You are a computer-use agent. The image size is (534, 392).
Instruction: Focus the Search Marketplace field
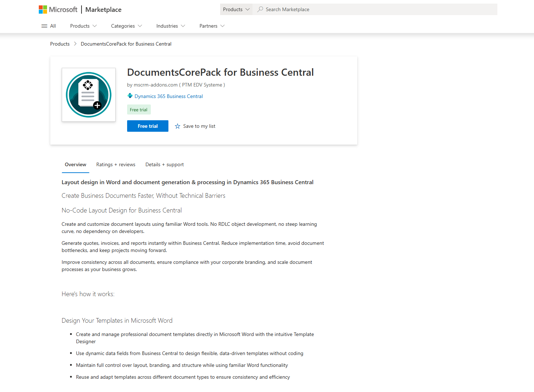375,9
